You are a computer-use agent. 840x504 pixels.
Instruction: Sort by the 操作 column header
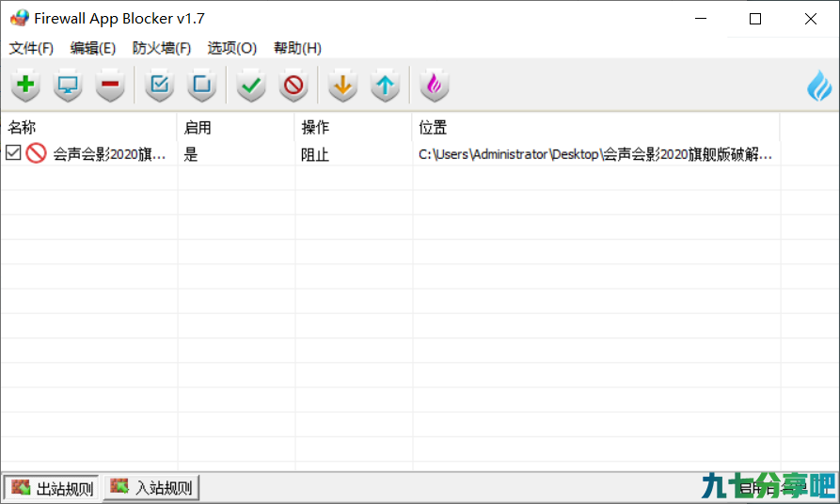pyautogui.click(x=354, y=128)
